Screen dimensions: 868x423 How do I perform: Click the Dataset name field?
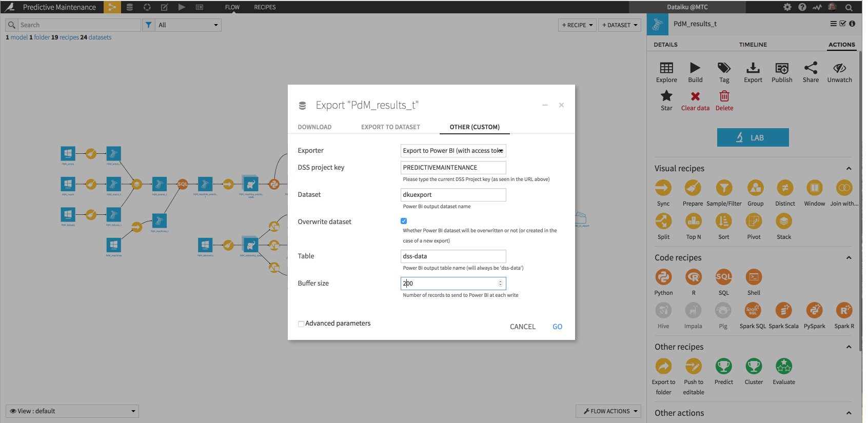(x=453, y=195)
